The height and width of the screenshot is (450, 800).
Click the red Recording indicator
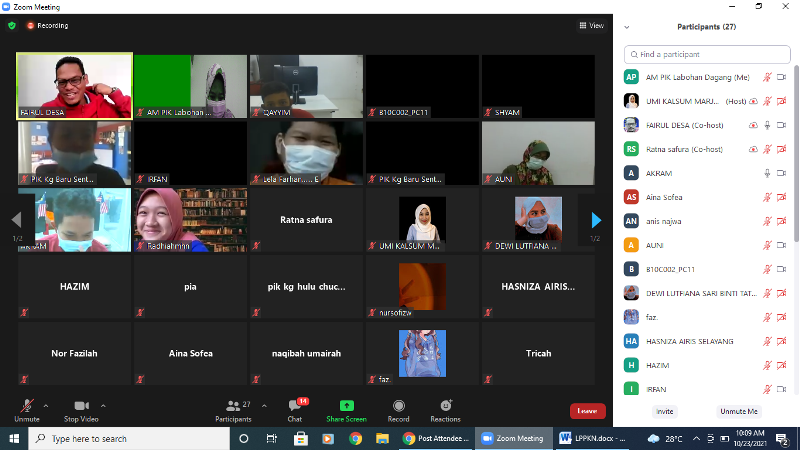pos(47,26)
